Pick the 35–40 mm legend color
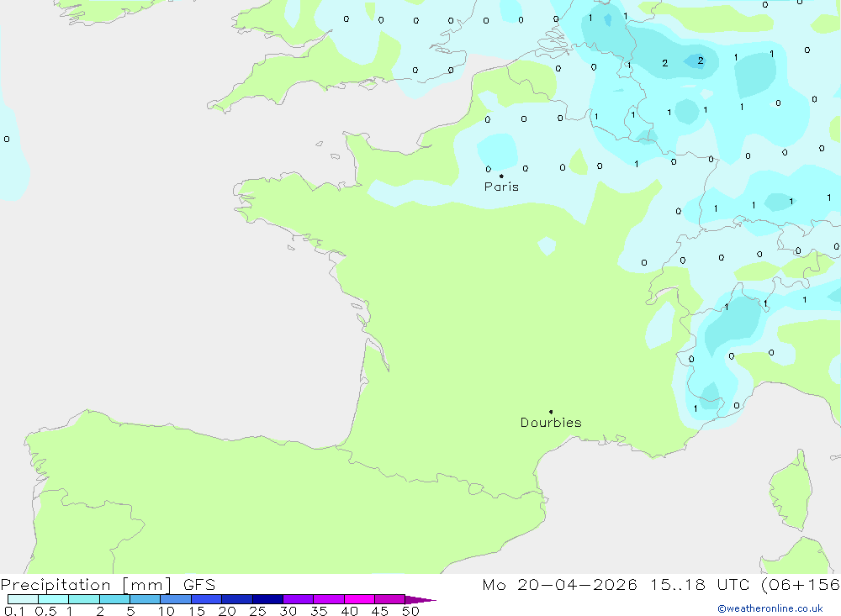 coord(329,599)
